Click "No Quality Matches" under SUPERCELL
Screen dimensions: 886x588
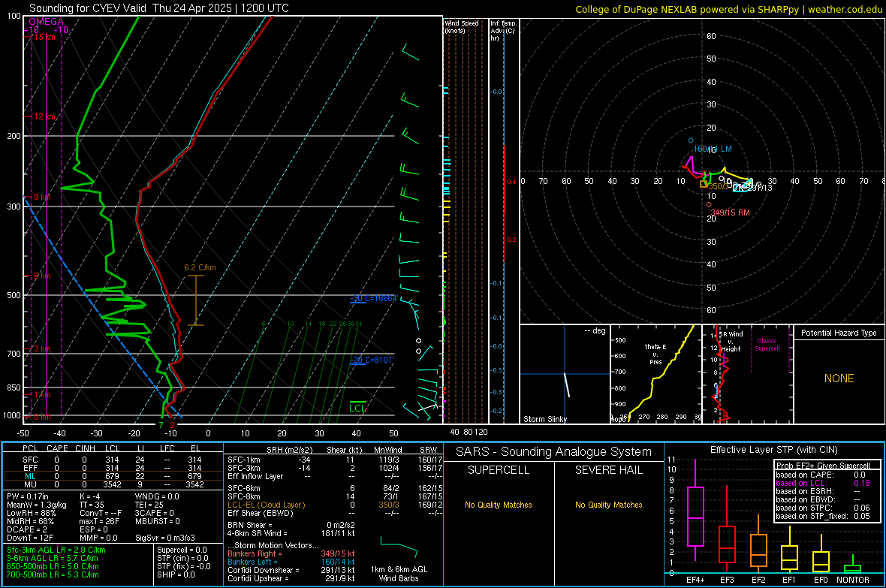(x=499, y=505)
